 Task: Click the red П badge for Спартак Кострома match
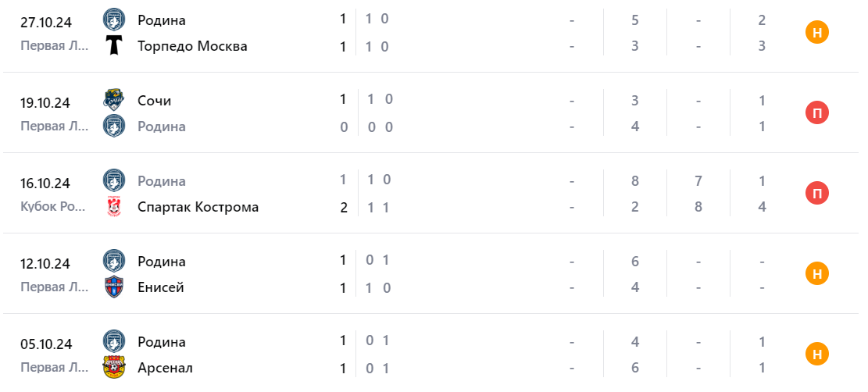817,194
